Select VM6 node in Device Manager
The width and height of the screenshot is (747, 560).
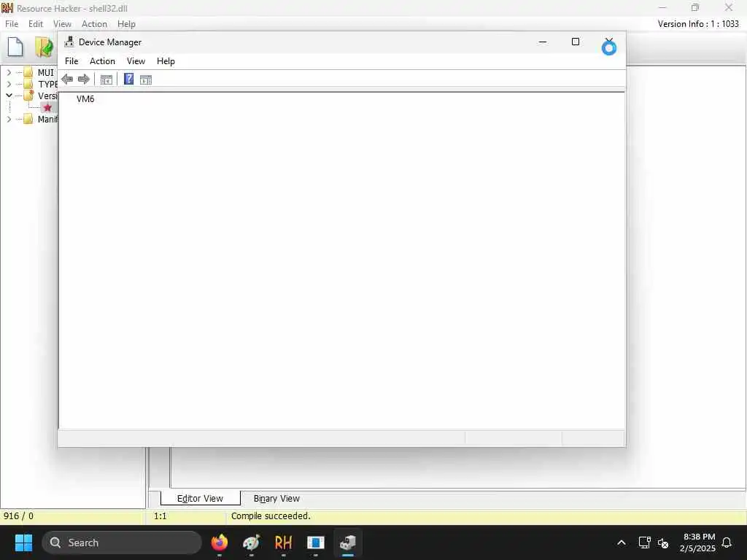[85, 98]
